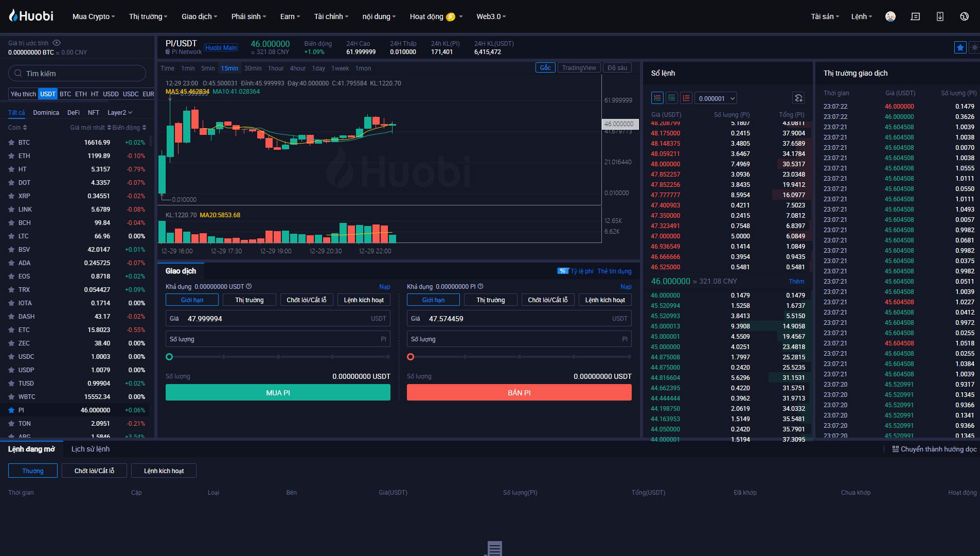980x556 pixels.
Task: Click the info icon beside available PI
Action: [480, 286]
